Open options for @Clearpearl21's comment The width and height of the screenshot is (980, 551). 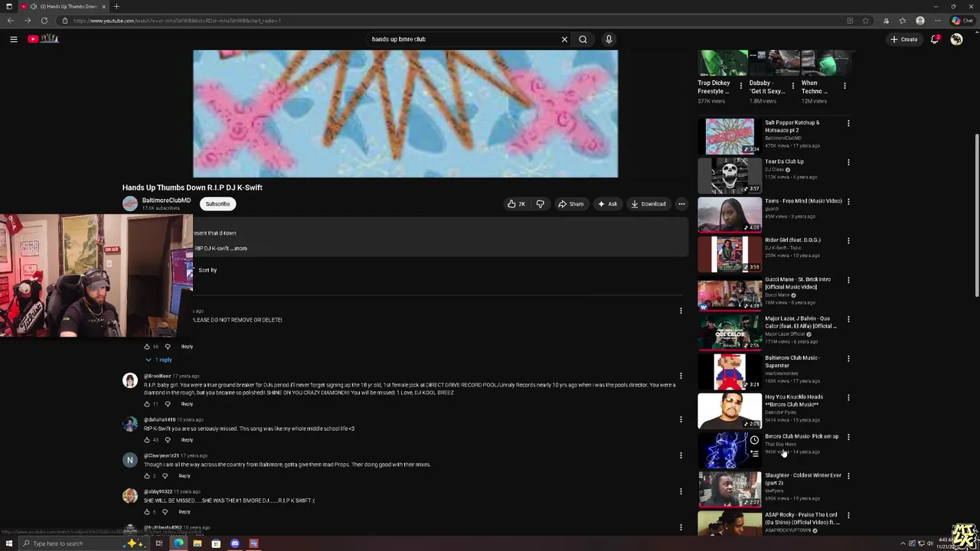681,455
